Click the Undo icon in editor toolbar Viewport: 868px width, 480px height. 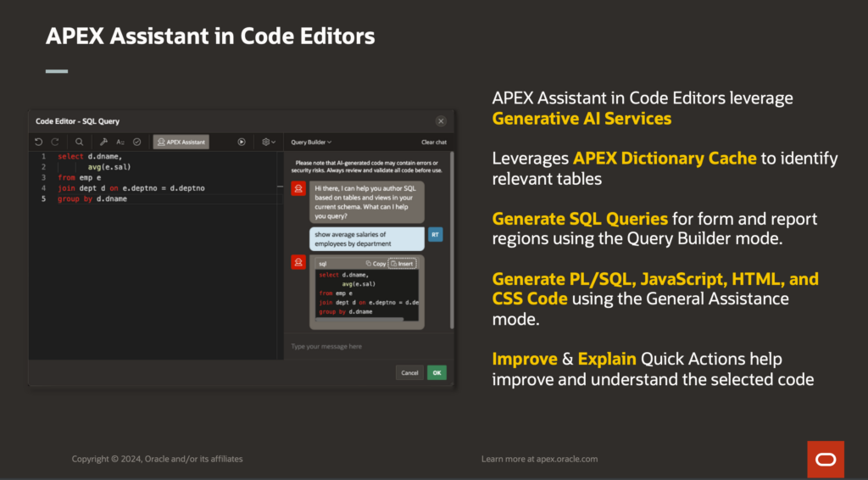pyautogui.click(x=39, y=142)
